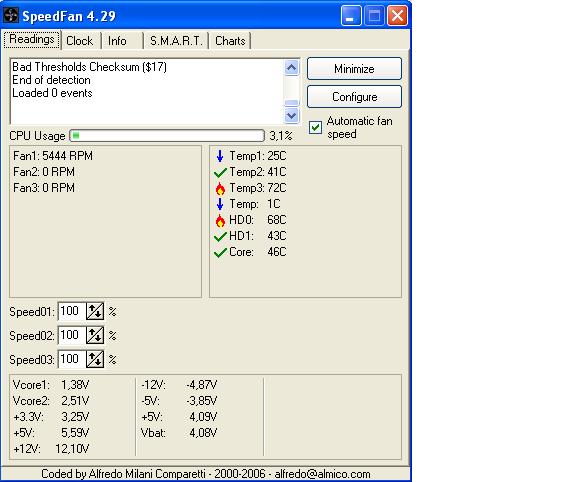This screenshot has width=576, height=482.
Task: Open the Charts tab
Action: coord(230,41)
